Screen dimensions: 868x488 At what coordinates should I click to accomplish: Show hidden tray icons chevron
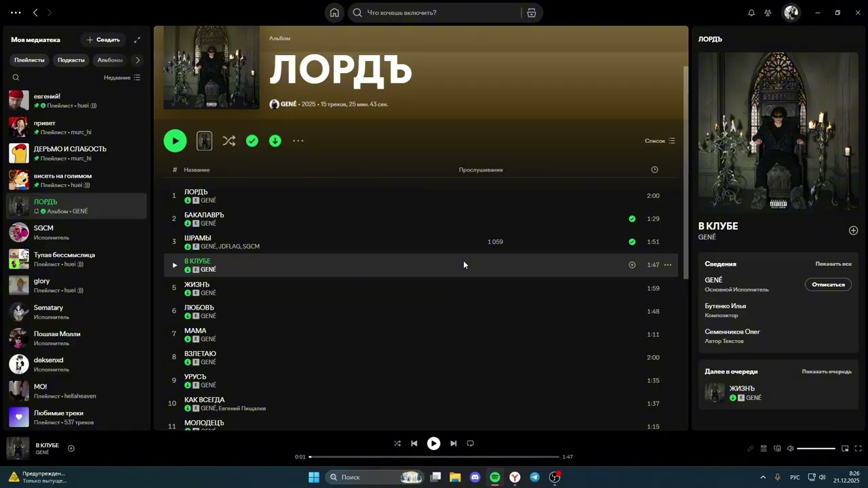tap(763, 477)
